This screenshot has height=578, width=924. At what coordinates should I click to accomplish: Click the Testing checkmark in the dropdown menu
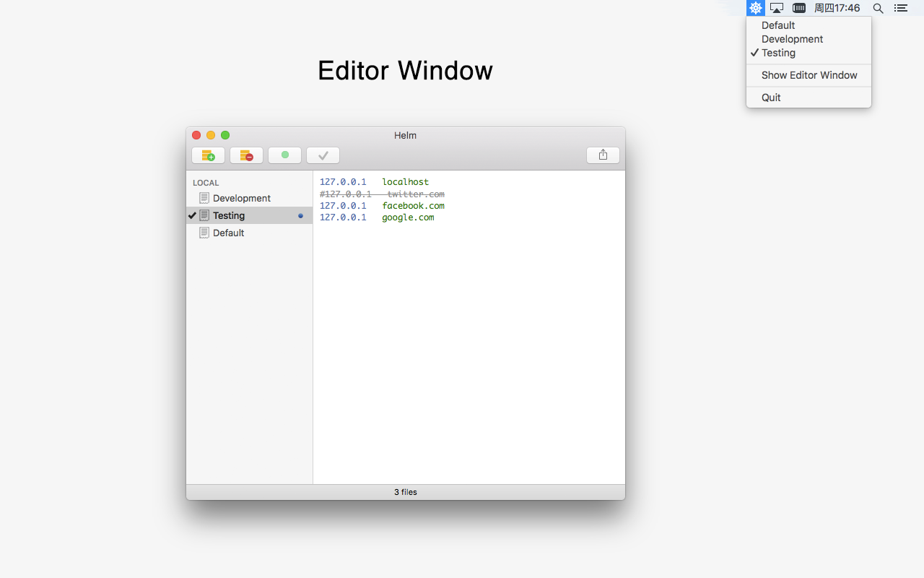(x=755, y=53)
